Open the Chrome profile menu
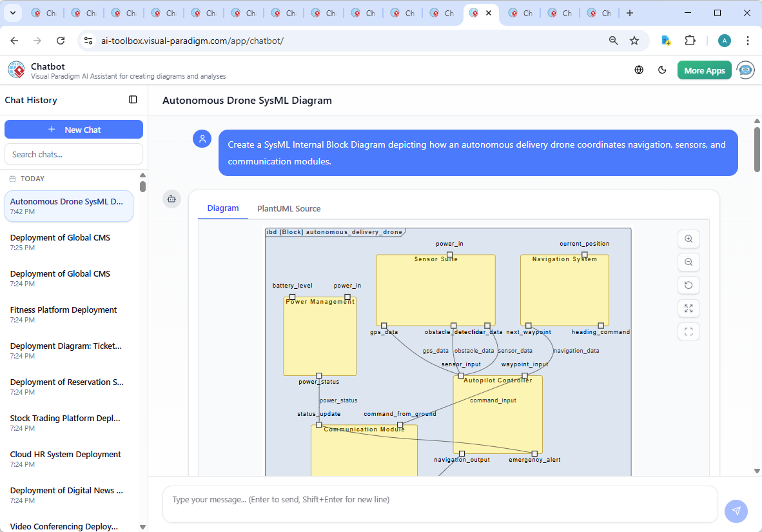Image resolution: width=762 pixels, height=532 pixels. tap(725, 40)
